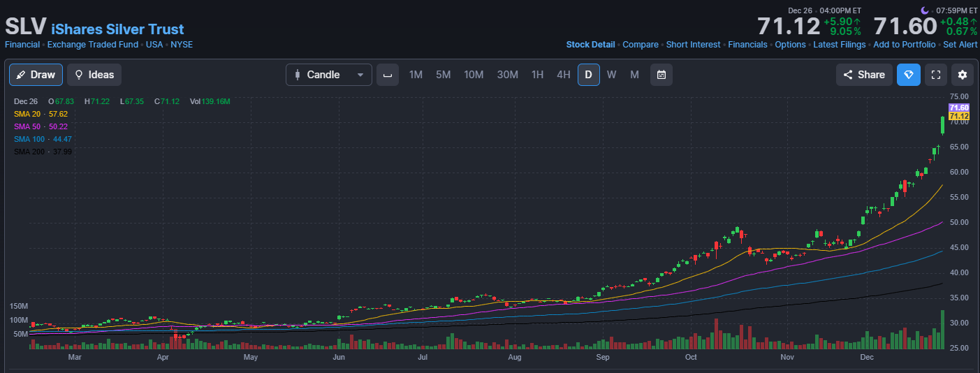Select the 1M (one minute) timeframe
Viewport: 980px width, 373px height.
[416, 75]
